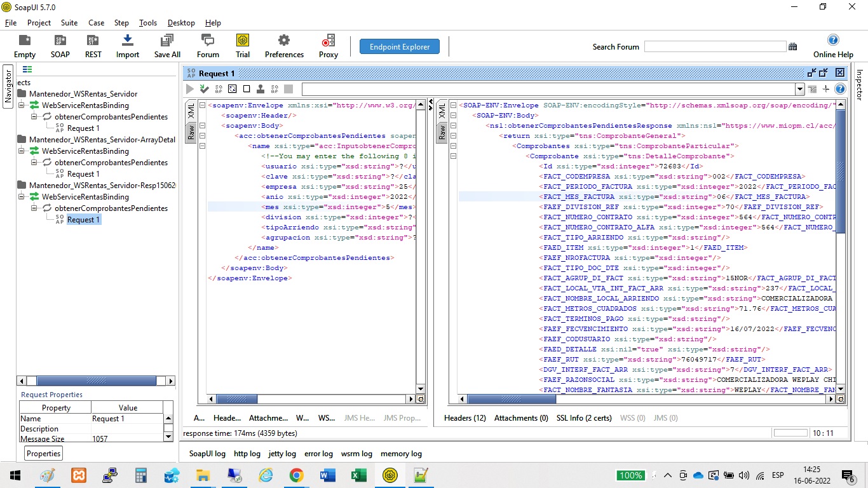Image resolution: width=868 pixels, height=488 pixels.
Task: Click the recreate default request icon
Action: click(233, 89)
